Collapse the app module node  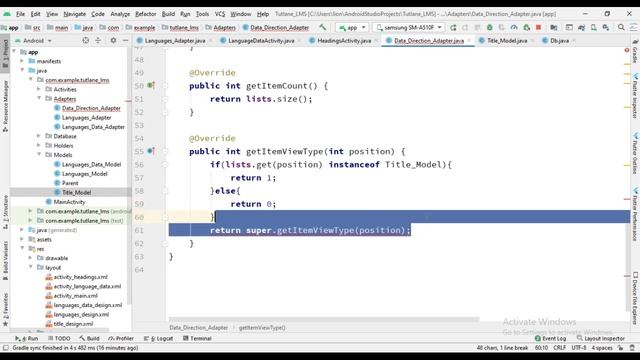tap(15, 52)
